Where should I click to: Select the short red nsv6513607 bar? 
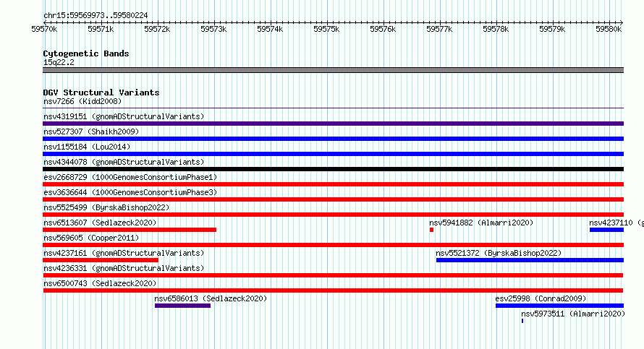point(130,230)
